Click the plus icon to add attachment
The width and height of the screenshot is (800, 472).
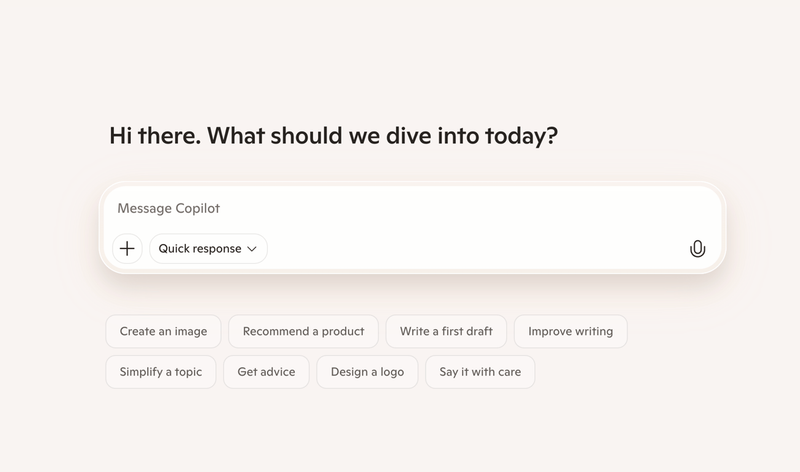(x=127, y=248)
